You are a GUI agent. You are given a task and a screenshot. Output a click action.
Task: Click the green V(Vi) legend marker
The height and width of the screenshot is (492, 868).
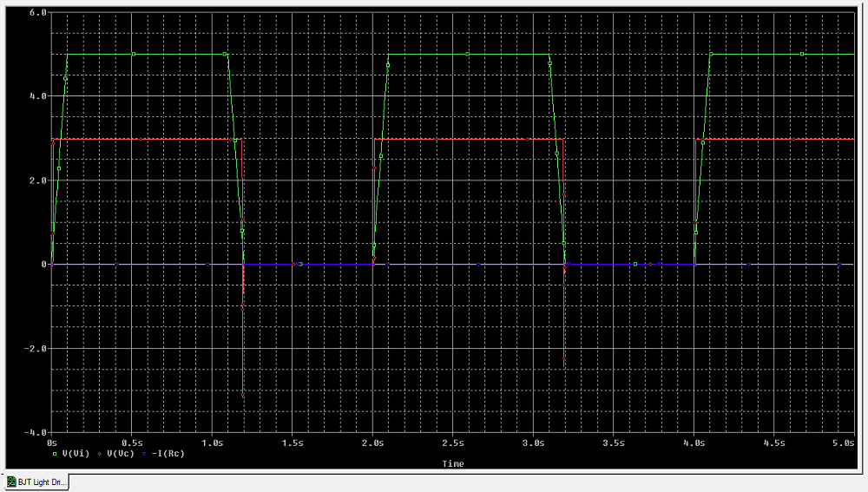pyautogui.click(x=55, y=454)
